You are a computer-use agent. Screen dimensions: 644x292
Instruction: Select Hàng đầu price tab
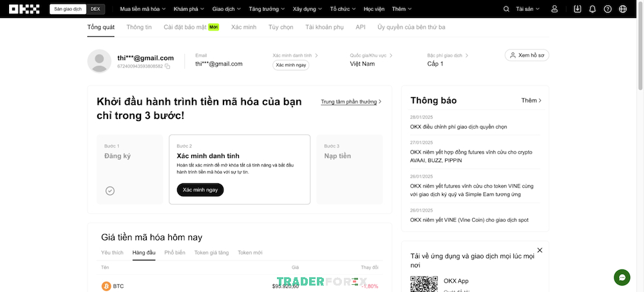(x=144, y=253)
